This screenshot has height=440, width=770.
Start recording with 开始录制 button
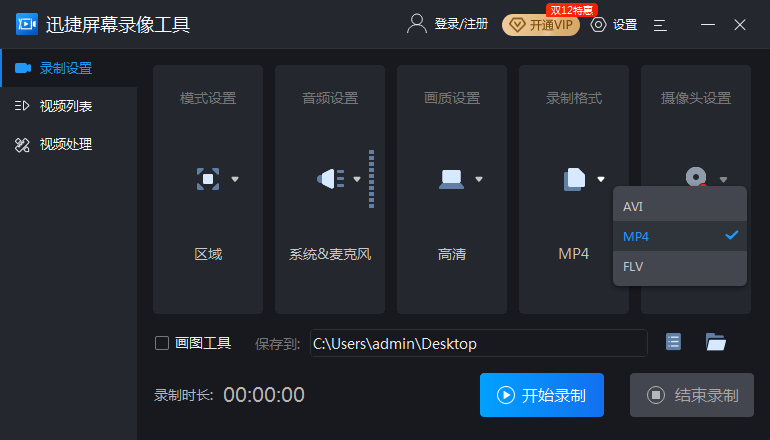[x=542, y=395]
